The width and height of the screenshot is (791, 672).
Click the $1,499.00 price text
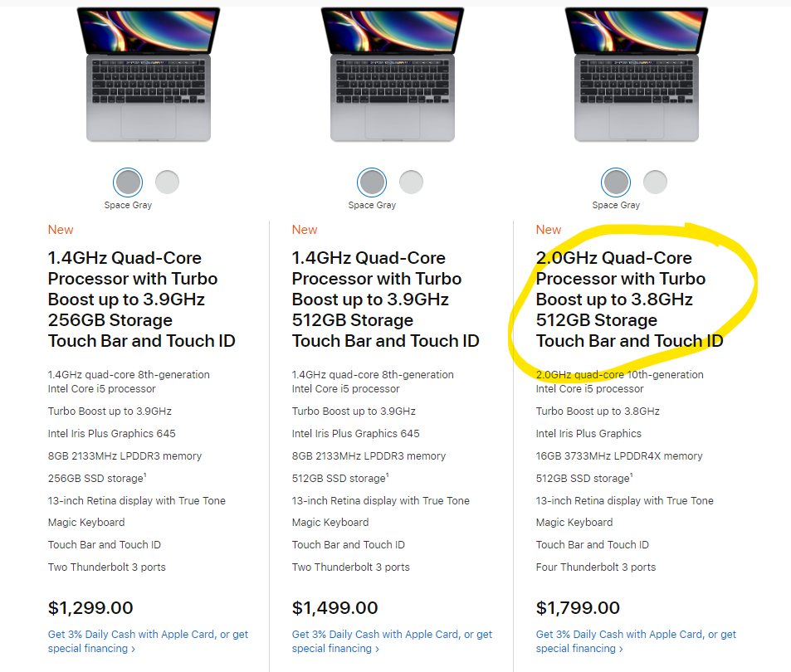[334, 608]
